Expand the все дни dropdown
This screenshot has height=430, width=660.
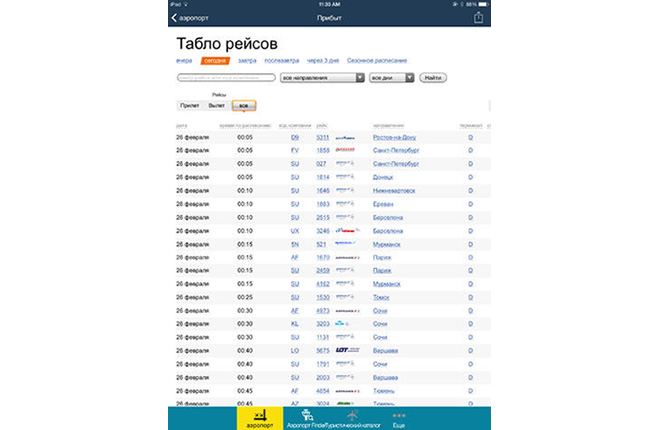coord(390,77)
